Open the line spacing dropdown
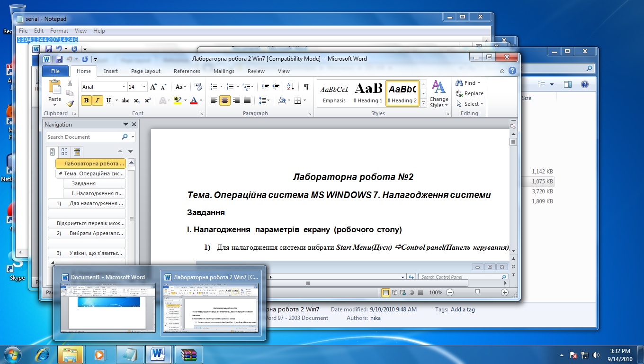Viewport: 644px width, 364px height. [x=264, y=100]
